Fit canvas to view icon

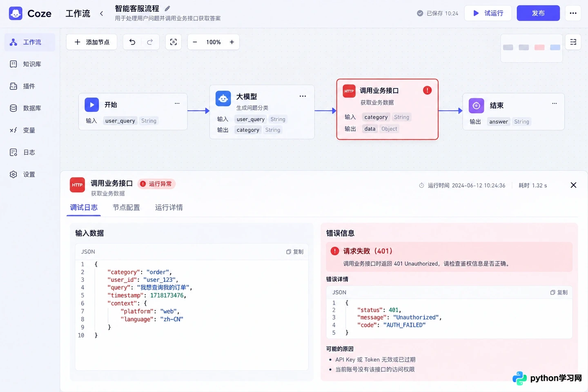pos(174,42)
